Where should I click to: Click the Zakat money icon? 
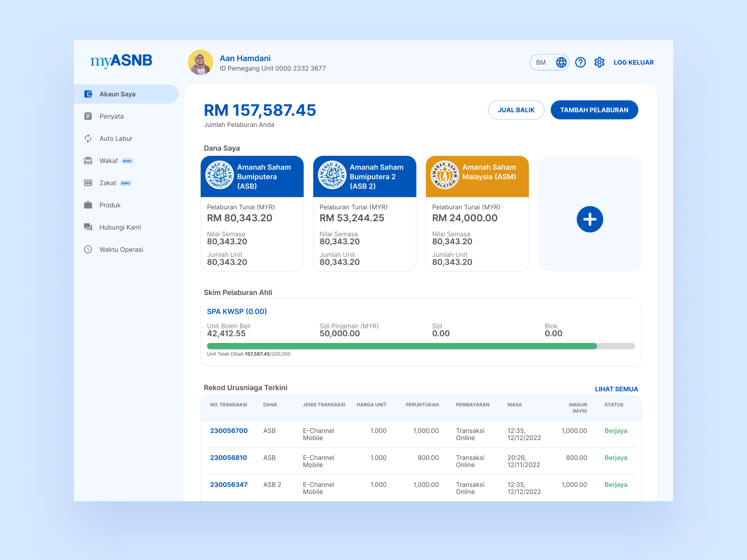point(88,183)
